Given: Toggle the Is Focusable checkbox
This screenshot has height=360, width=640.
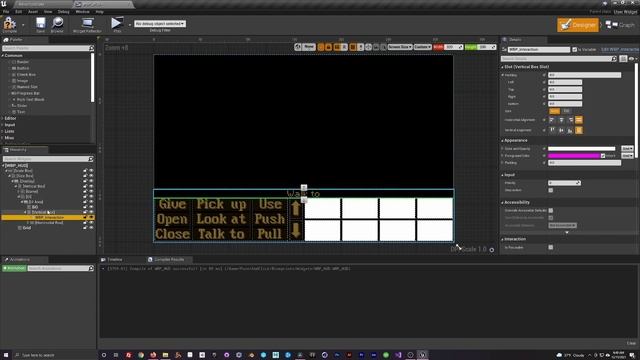Looking at the screenshot, I should [551, 247].
